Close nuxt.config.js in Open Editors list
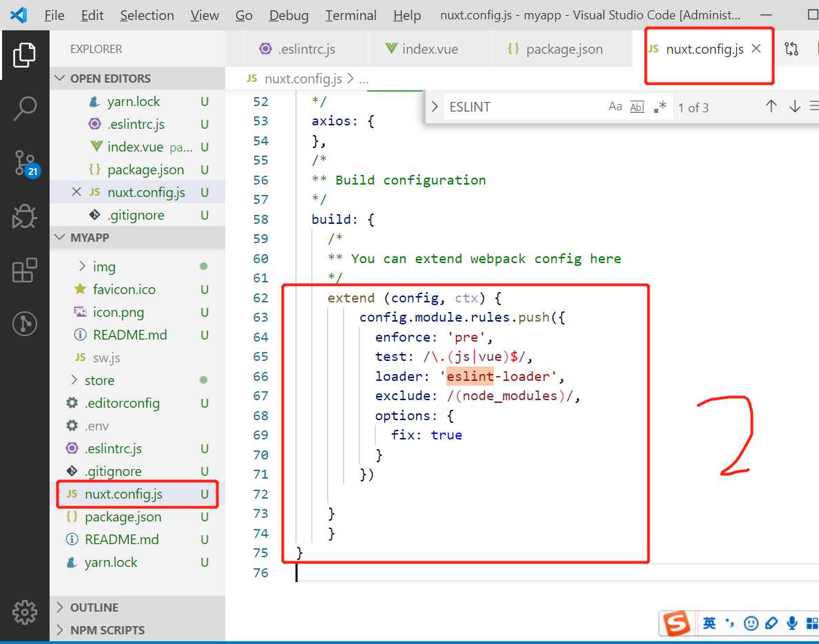This screenshot has height=644, width=819. (x=76, y=191)
